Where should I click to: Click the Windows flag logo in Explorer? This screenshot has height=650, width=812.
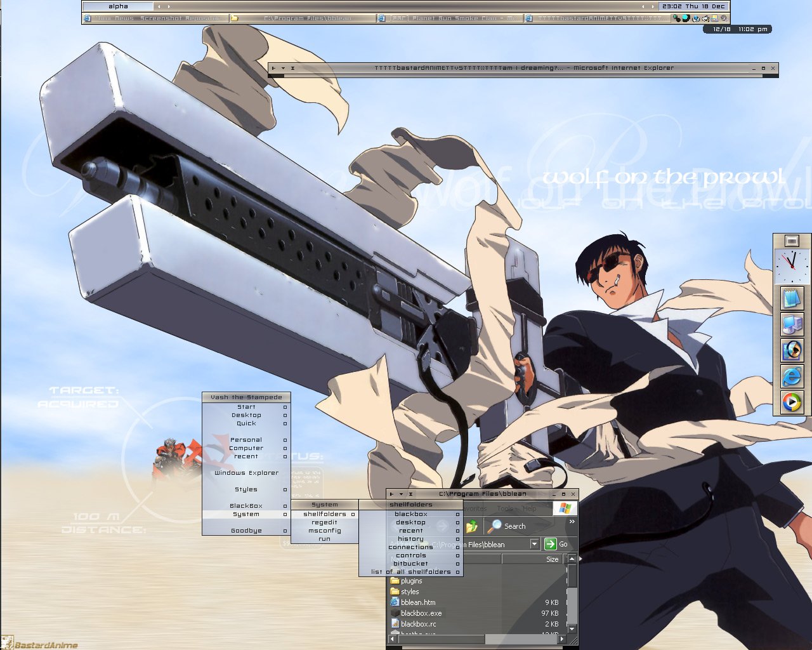pos(565,508)
